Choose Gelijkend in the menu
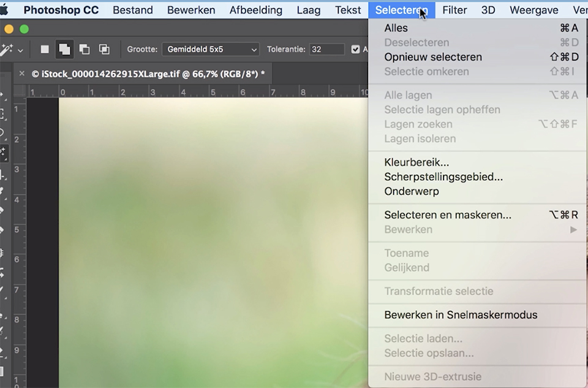Viewport: 588px width, 388px height. (477, 267)
